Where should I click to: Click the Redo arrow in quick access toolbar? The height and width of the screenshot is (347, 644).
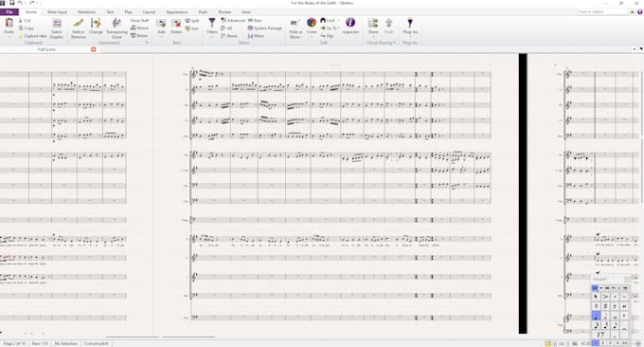[x=32, y=3]
